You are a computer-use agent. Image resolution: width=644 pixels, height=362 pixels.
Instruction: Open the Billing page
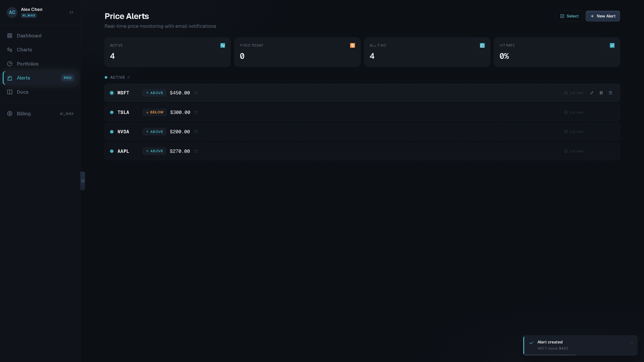(24, 113)
